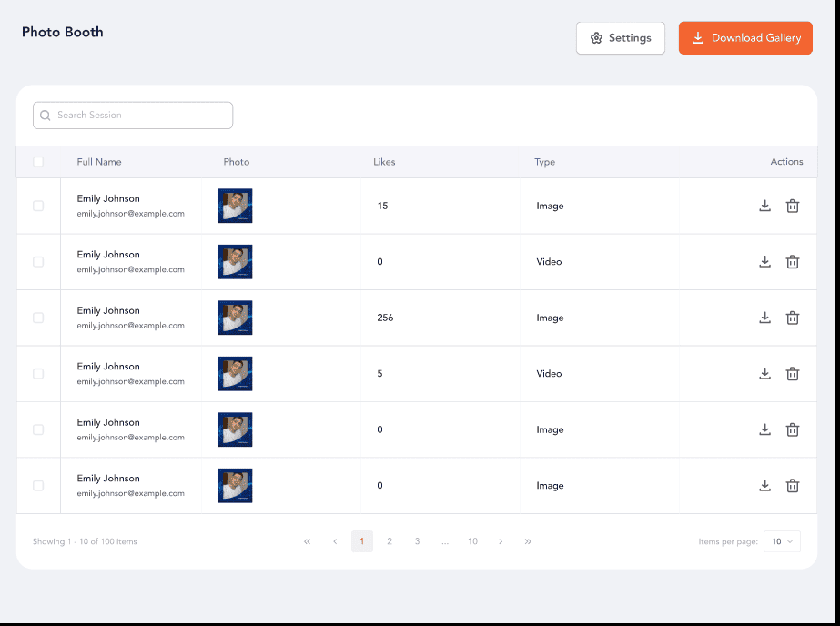Delete the Video row with 5 likes
Image resolution: width=840 pixels, height=626 pixels.
[x=793, y=373]
